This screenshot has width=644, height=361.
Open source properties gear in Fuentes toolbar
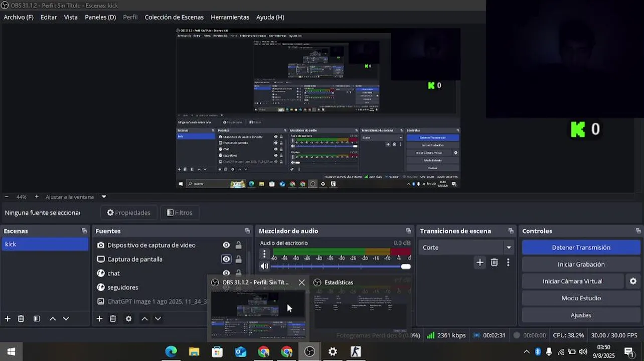click(128, 318)
